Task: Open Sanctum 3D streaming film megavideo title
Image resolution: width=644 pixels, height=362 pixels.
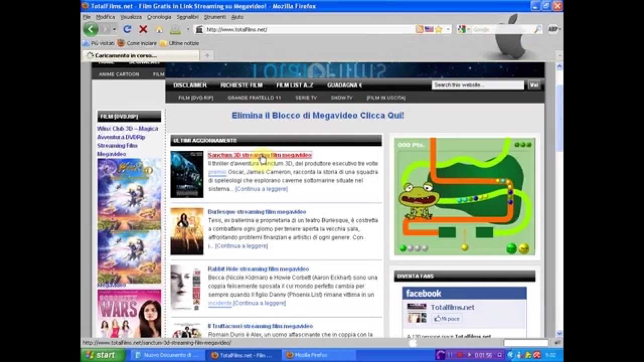Action: (260, 155)
